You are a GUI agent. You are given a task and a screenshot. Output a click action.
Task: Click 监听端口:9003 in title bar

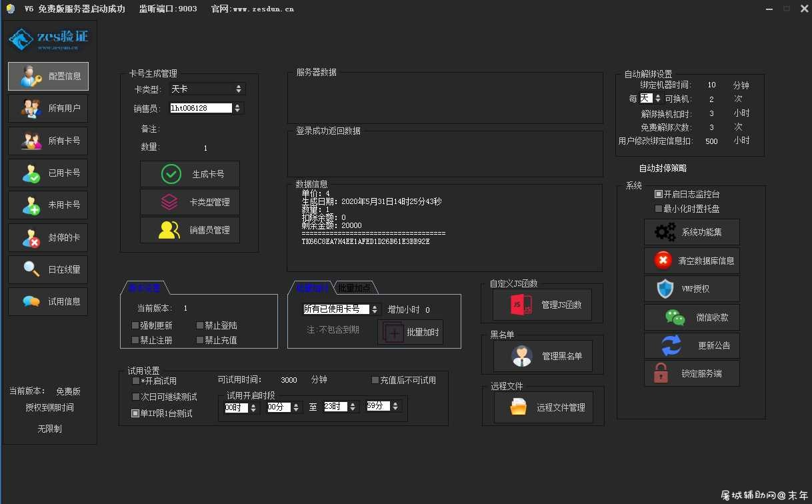(x=168, y=9)
